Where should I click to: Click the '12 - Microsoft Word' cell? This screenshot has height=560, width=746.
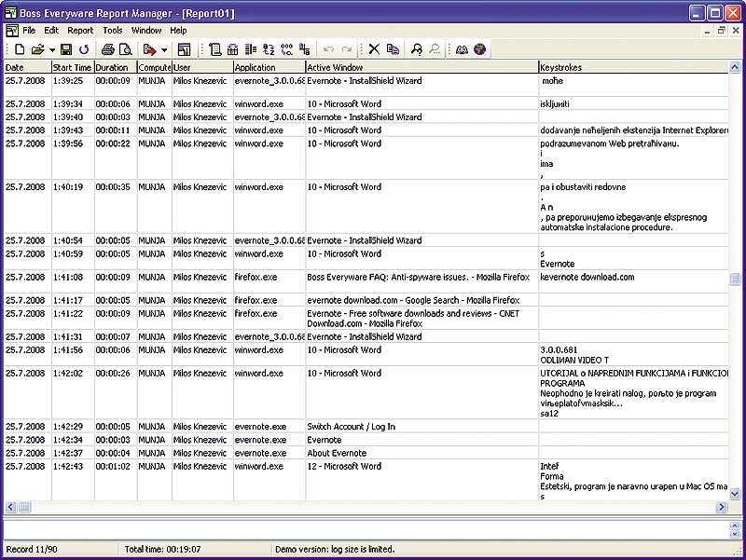(x=344, y=466)
